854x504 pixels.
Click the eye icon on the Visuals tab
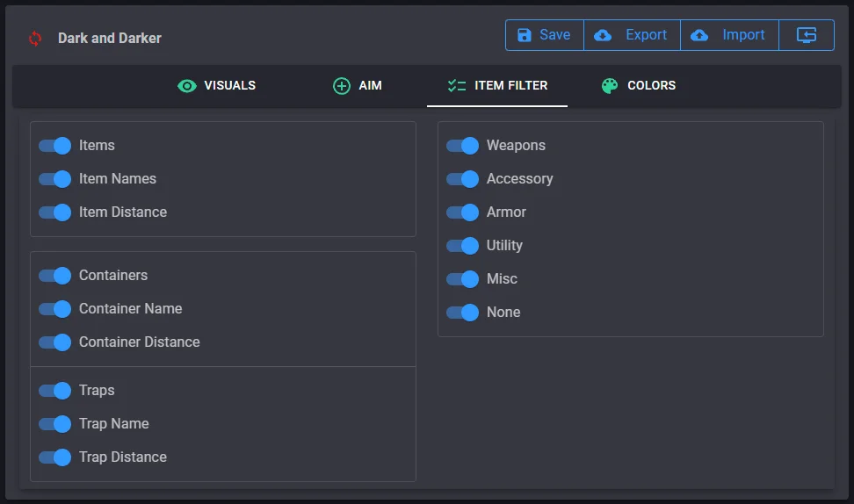point(186,86)
